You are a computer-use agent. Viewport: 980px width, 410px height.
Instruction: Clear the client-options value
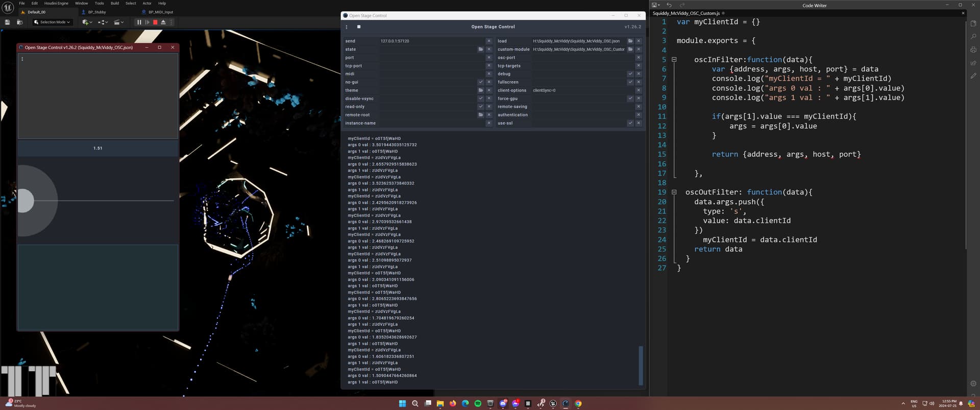coord(639,90)
